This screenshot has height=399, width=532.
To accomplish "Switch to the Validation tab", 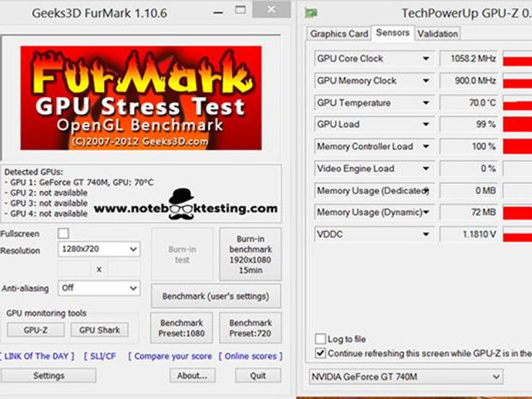I will click(437, 34).
